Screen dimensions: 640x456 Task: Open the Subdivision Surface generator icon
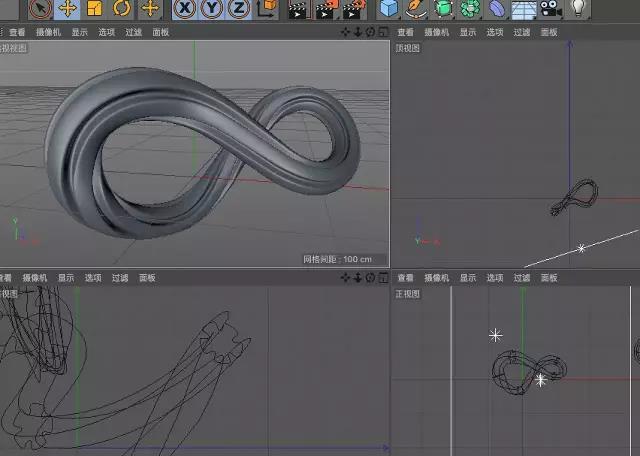[x=443, y=8]
